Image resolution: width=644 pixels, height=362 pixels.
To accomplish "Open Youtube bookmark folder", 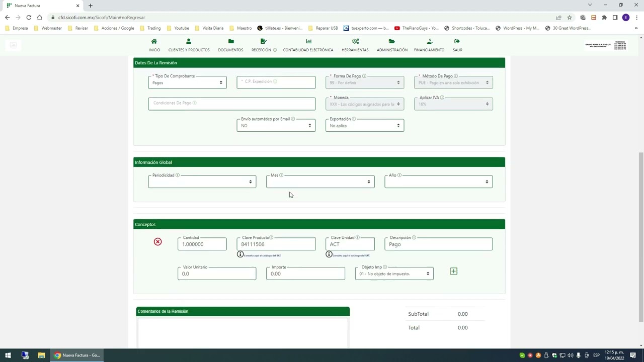I will coord(178,28).
